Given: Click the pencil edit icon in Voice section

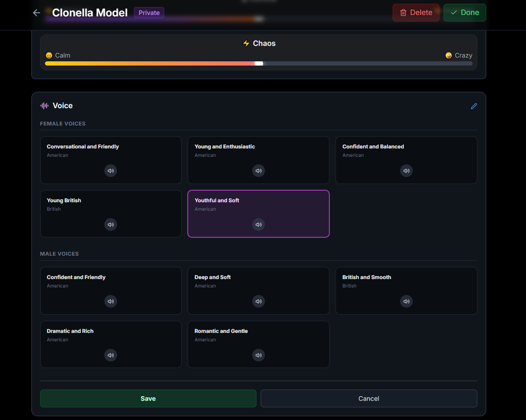Looking at the screenshot, I should [x=474, y=106].
